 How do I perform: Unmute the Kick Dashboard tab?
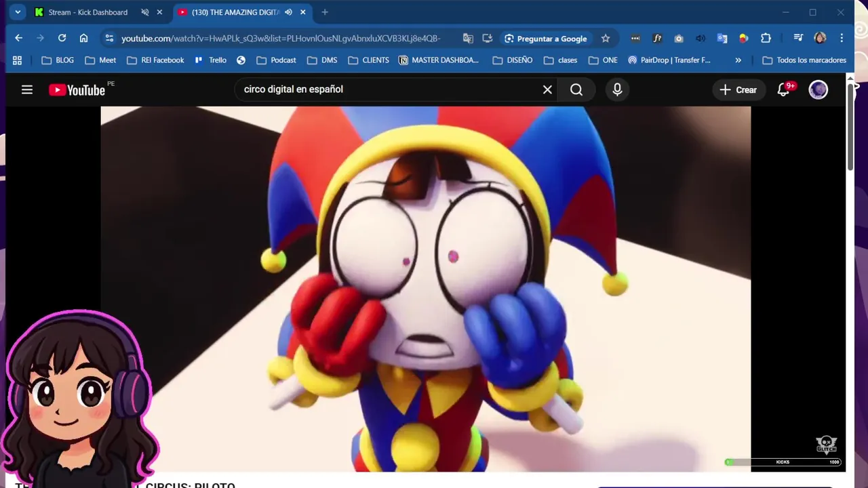coord(145,12)
